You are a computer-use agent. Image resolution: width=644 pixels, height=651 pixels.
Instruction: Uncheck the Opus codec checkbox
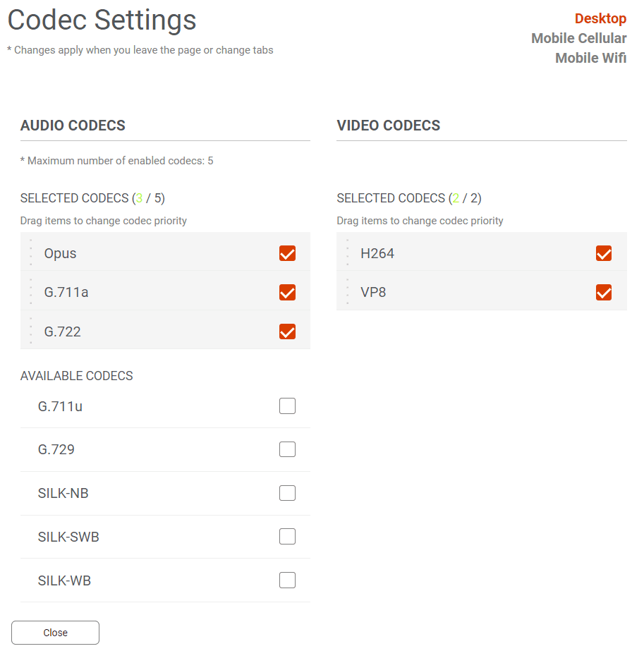point(287,253)
